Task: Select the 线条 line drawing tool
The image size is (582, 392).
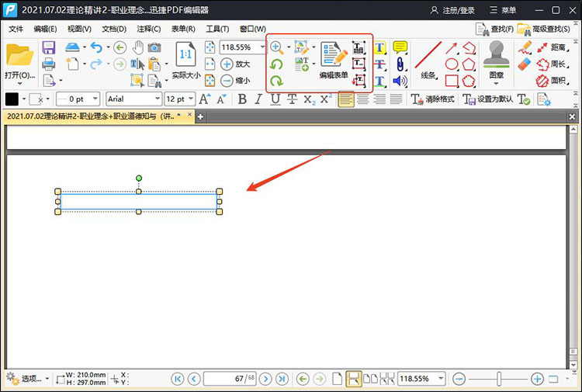Action: [428, 60]
